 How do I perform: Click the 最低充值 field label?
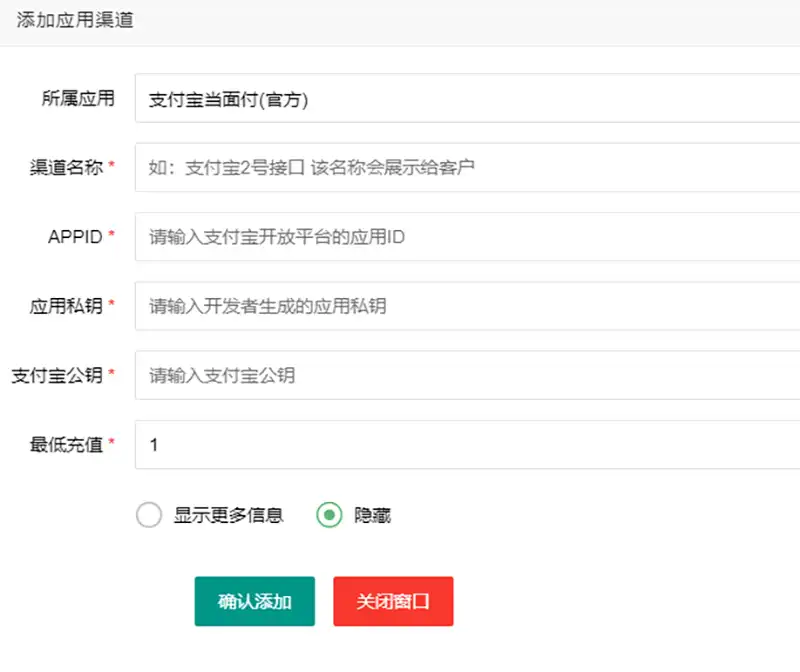(x=66, y=444)
